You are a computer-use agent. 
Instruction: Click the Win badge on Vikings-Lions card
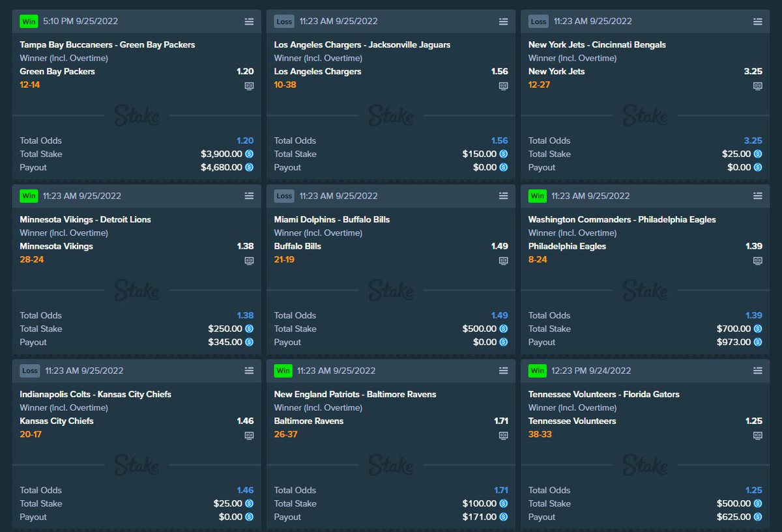(x=29, y=196)
